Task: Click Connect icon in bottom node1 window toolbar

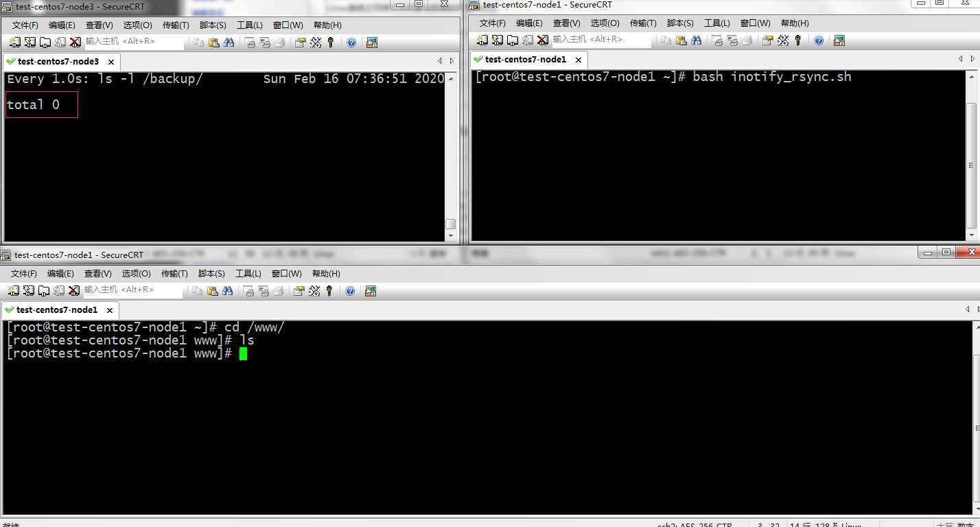Action: pos(14,291)
